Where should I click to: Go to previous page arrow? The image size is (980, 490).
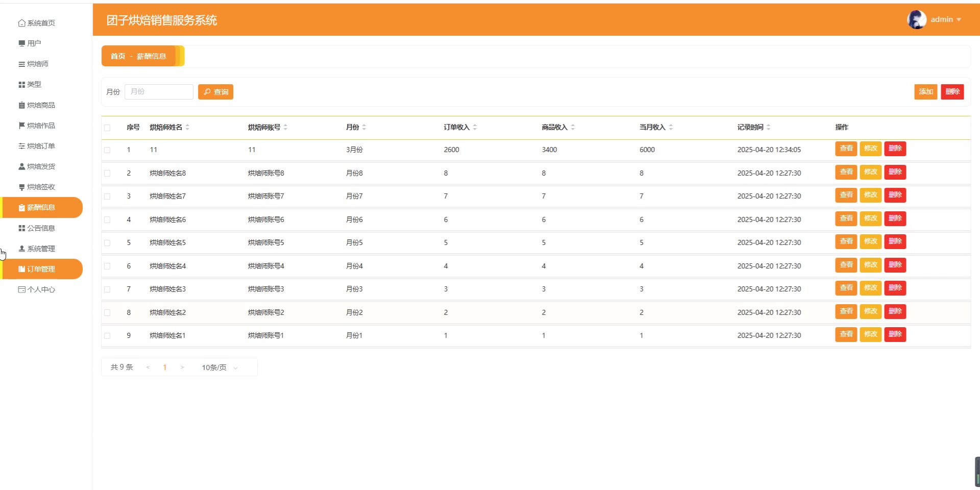coord(148,367)
